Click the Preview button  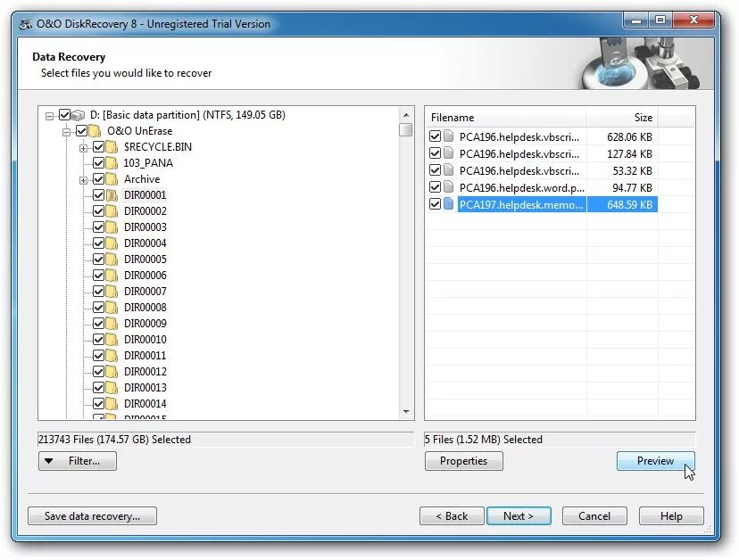[656, 461]
